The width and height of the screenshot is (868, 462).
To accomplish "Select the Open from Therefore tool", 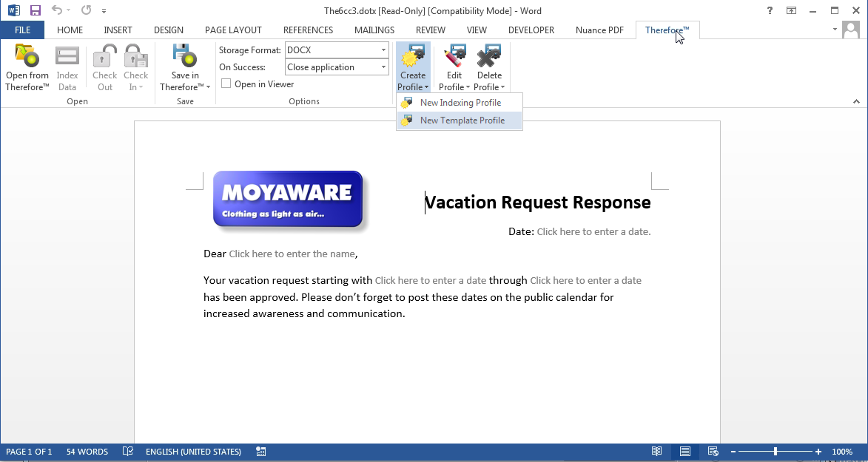I will tap(27, 67).
